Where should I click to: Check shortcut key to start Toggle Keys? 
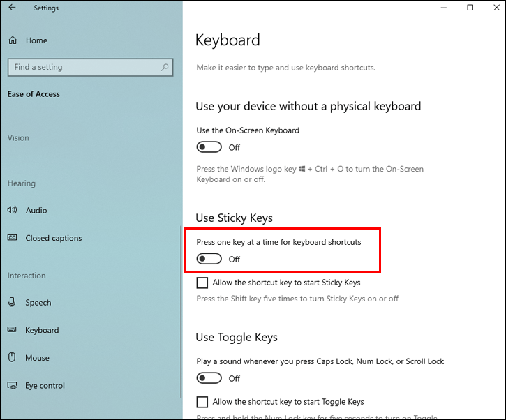tap(202, 402)
